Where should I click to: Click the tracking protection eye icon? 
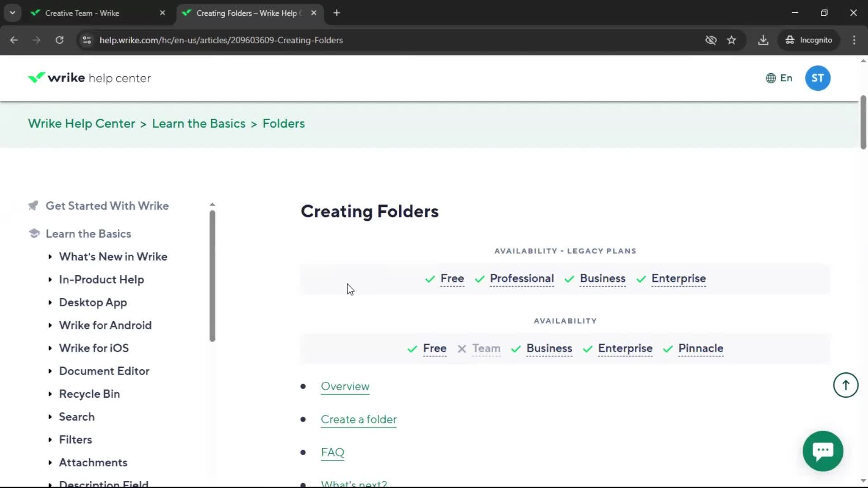tap(711, 40)
